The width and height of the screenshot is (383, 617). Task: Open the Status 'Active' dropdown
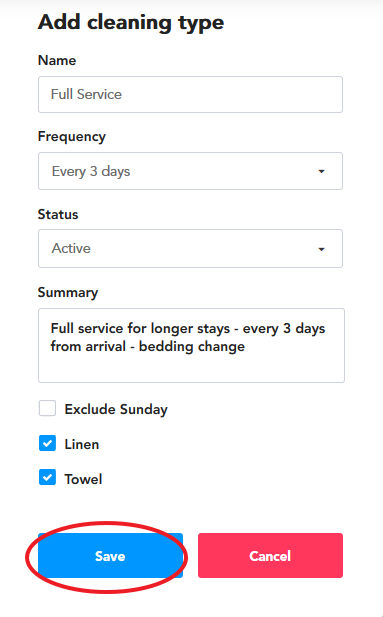(x=190, y=249)
